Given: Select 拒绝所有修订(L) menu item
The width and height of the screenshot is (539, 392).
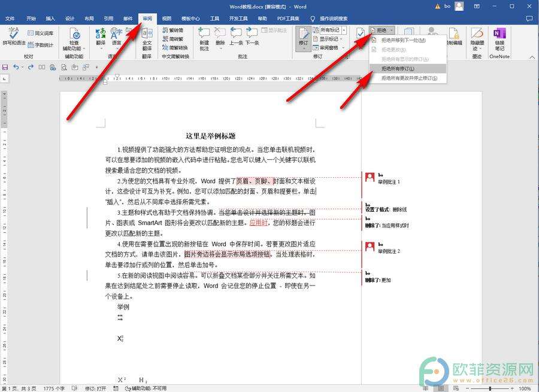Looking at the screenshot, I should point(408,69).
